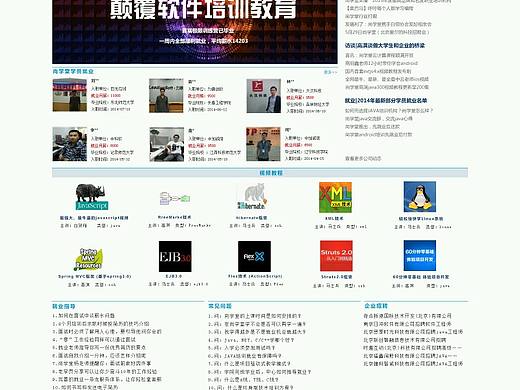
Task: Open the EJB 3.0 course icon
Action: coord(175,256)
